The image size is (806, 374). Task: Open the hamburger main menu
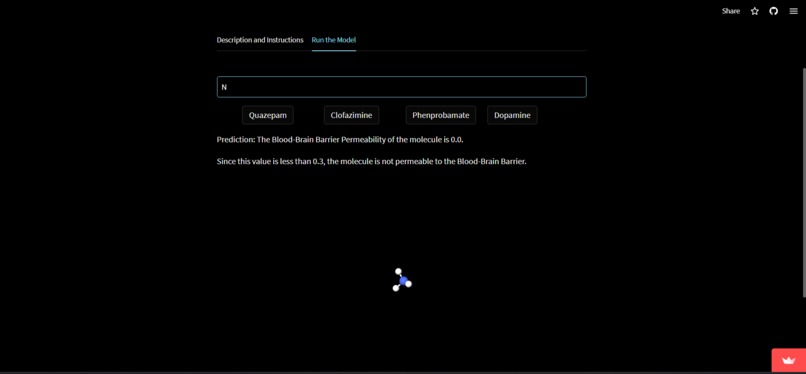coord(794,11)
